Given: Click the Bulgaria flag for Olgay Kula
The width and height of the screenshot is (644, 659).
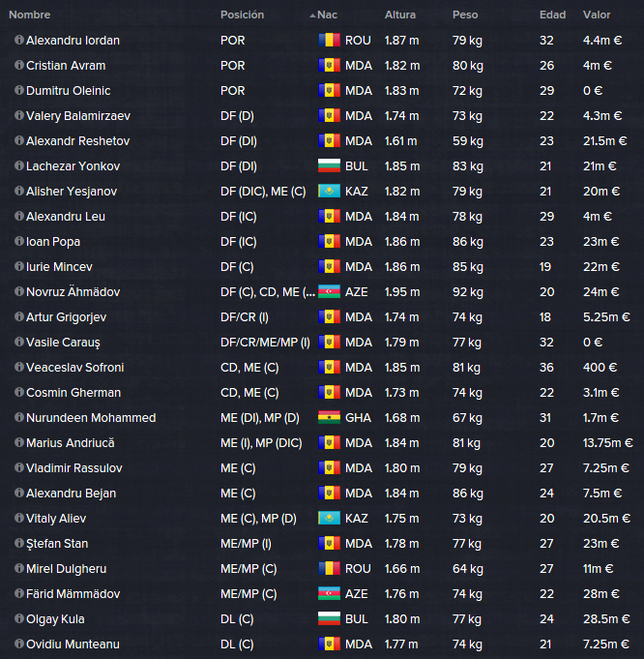Looking at the screenshot, I should click(x=329, y=618).
